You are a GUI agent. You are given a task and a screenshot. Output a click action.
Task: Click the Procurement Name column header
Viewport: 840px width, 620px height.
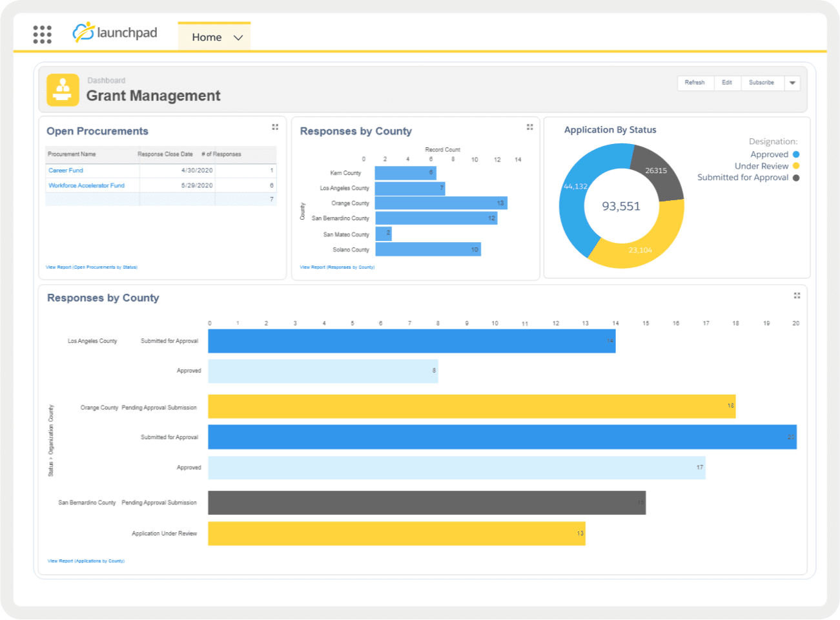[72, 154]
